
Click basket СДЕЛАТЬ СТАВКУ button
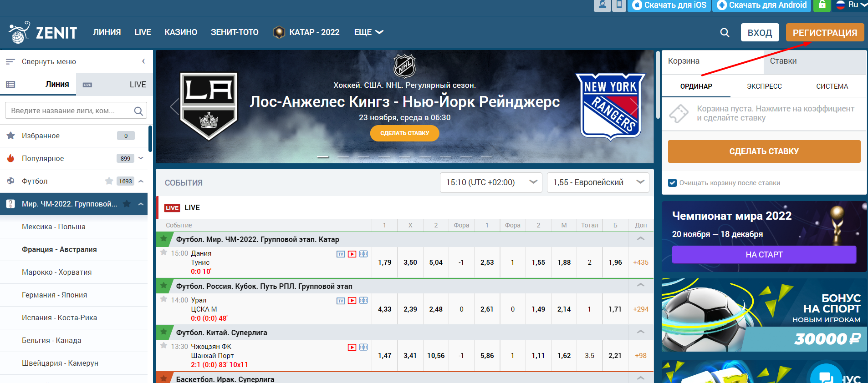pos(764,151)
